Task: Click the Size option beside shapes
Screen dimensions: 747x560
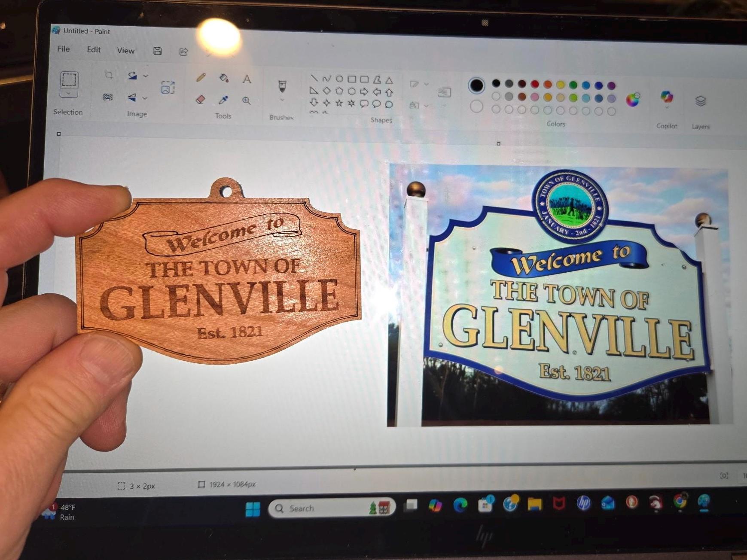Action: tap(444, 92)
